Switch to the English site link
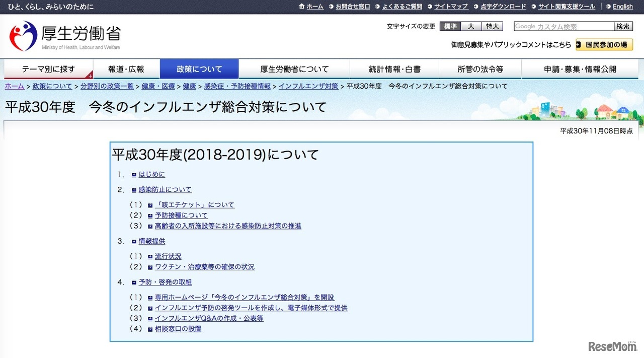644x358 pixels. click(622, 7)
